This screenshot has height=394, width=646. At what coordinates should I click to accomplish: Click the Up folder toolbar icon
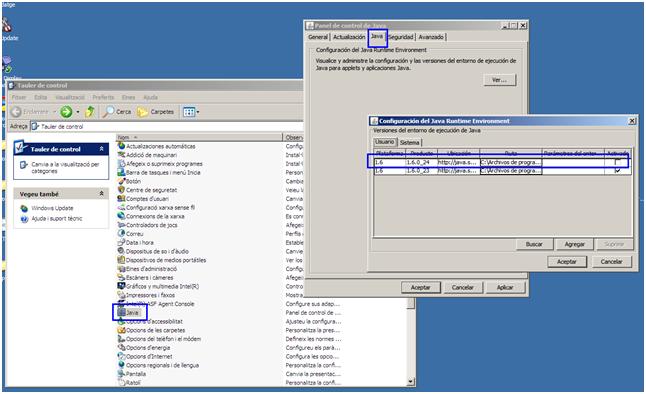(89, 112)
